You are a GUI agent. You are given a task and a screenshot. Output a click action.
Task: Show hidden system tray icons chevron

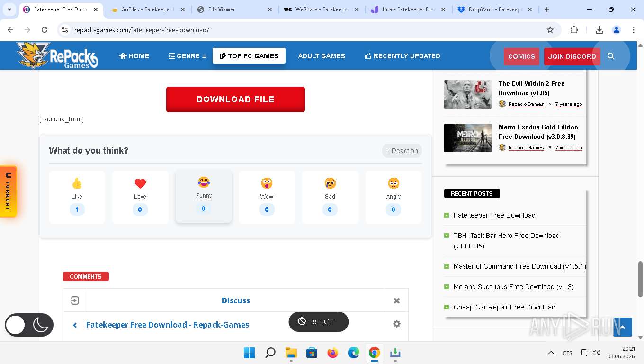pos(551,353)
